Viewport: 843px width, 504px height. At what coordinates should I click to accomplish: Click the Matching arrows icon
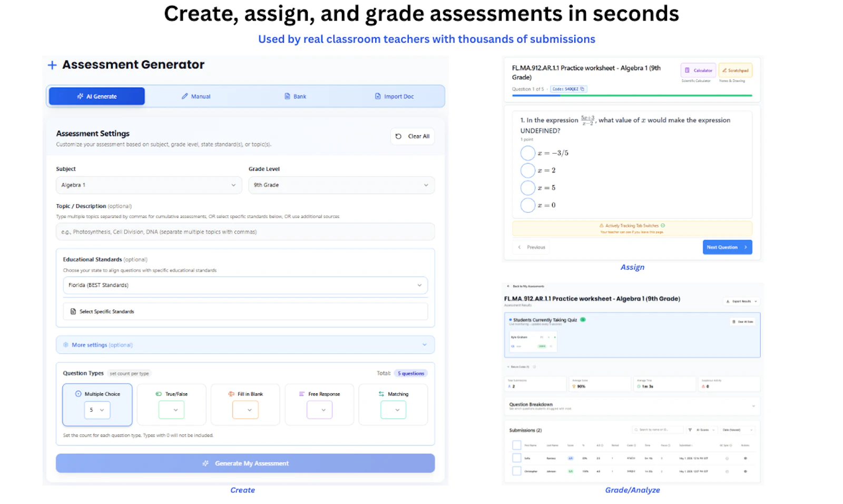(381, 394)
